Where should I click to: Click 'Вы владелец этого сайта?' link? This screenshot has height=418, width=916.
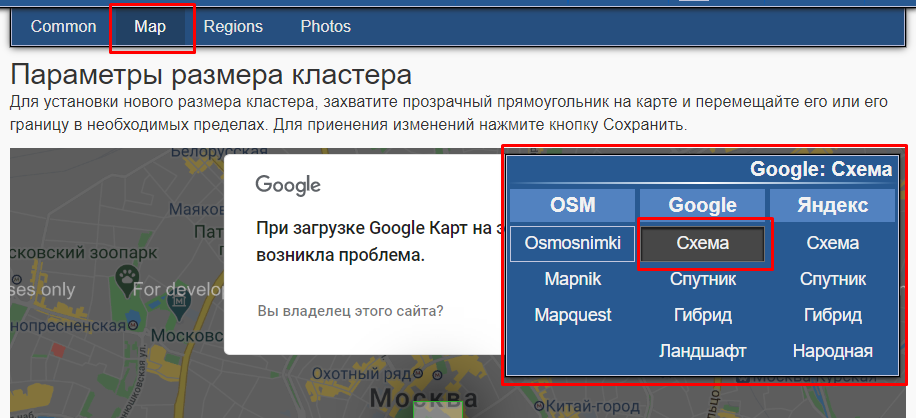(x=350, y=311)
